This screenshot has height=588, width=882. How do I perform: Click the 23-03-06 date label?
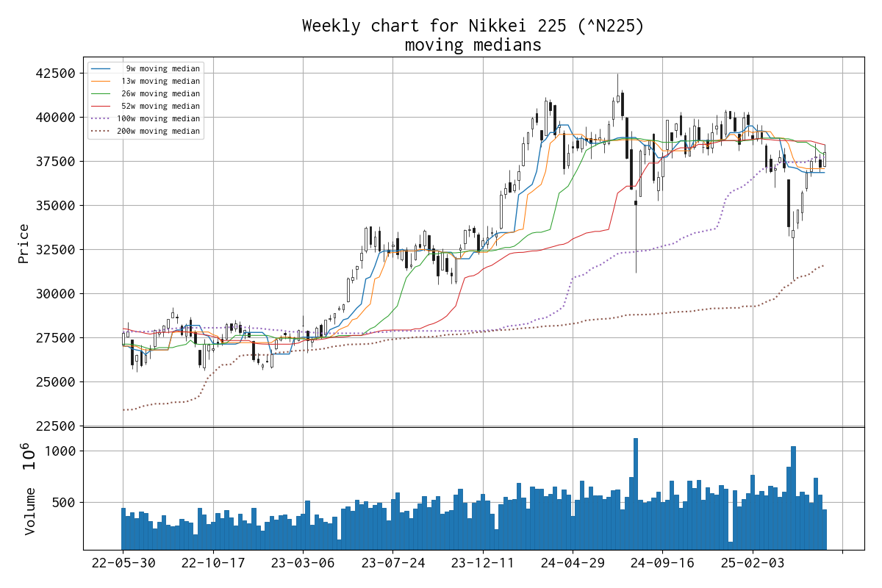pos(303,563)
